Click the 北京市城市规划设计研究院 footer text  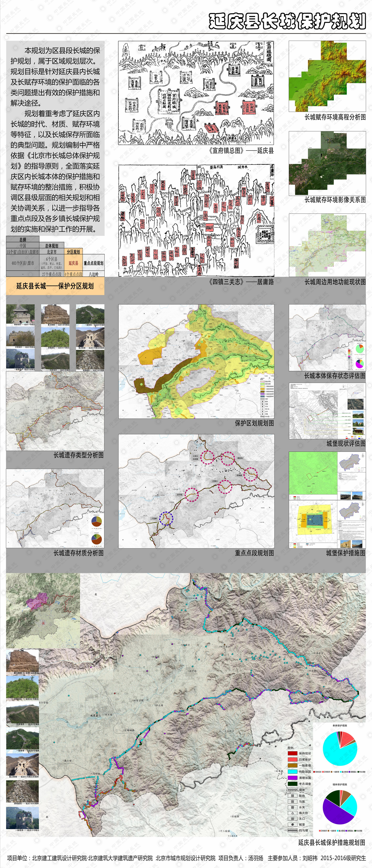pos(186,858)
